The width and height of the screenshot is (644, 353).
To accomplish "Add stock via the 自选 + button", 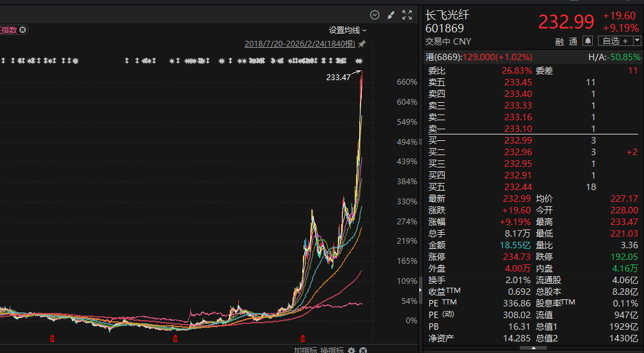I will click(614, 41).
